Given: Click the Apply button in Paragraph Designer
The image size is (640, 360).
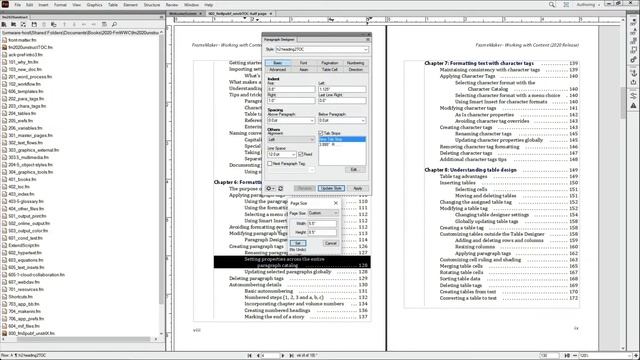Looking at the screenshot, I should click(x=358, y=188).
